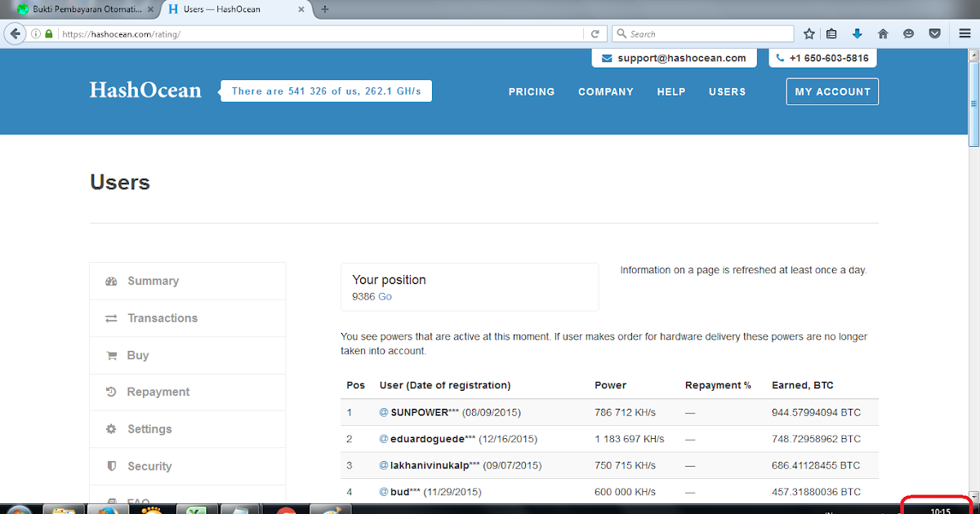The width and height of the screenshot is (980, 514).
Task: Click the Go link under Your position
Action: coord(385,297)
